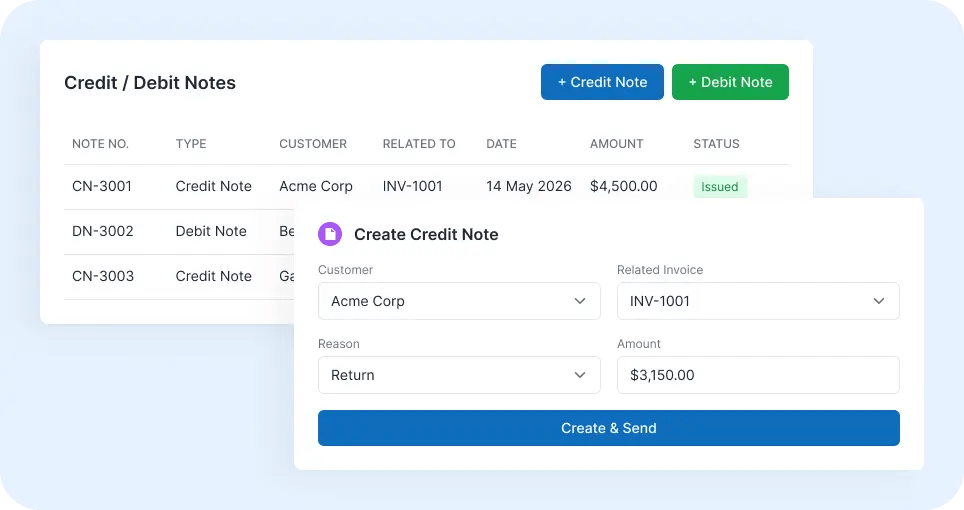Click the INV-1001 link in table

click(x=413, y=186)
